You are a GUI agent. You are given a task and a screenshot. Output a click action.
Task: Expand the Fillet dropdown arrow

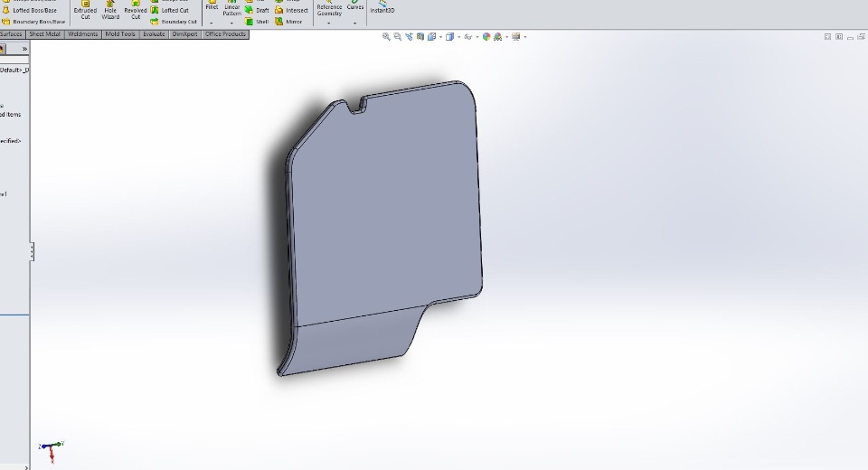[x=212, y=23]
